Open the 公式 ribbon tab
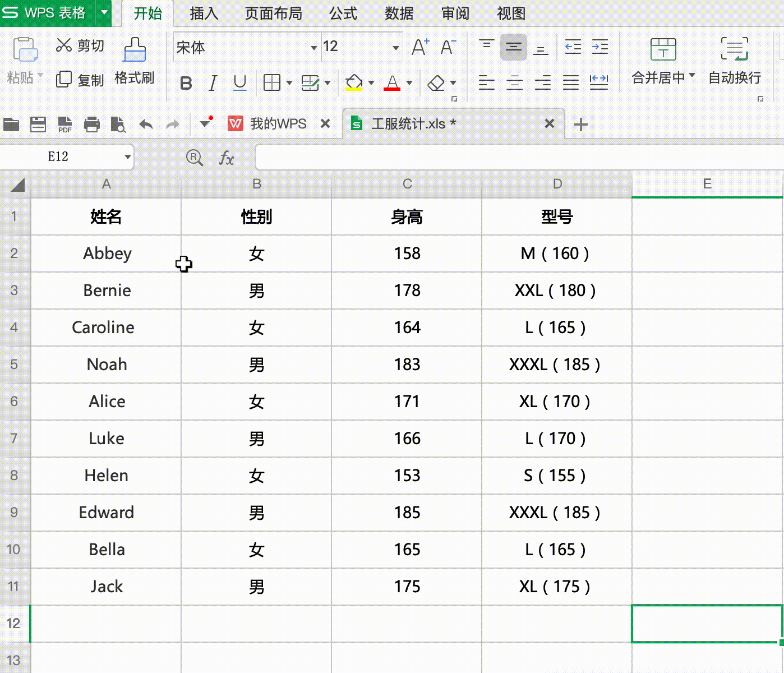This screenshot has width=784, height=673. (343, 13)
